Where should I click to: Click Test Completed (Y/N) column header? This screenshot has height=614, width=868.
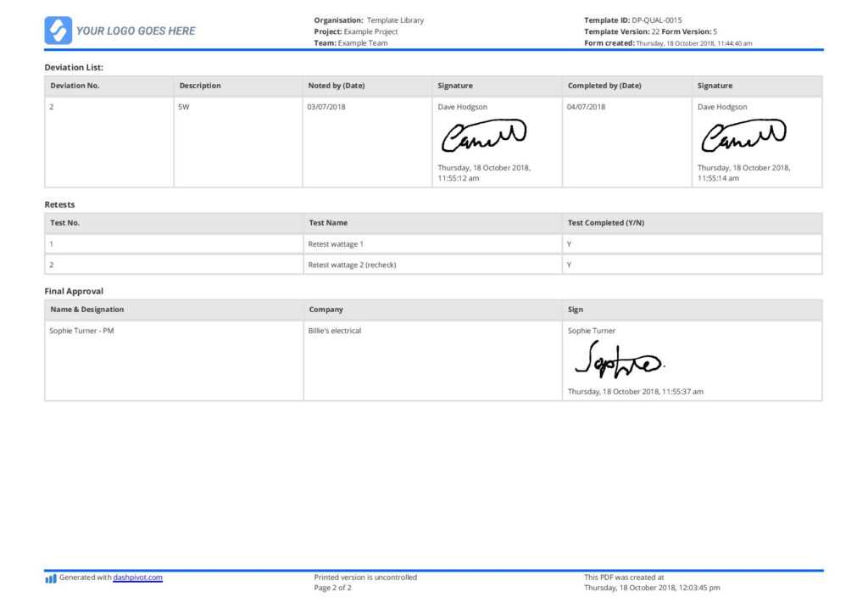coord(604,222)
